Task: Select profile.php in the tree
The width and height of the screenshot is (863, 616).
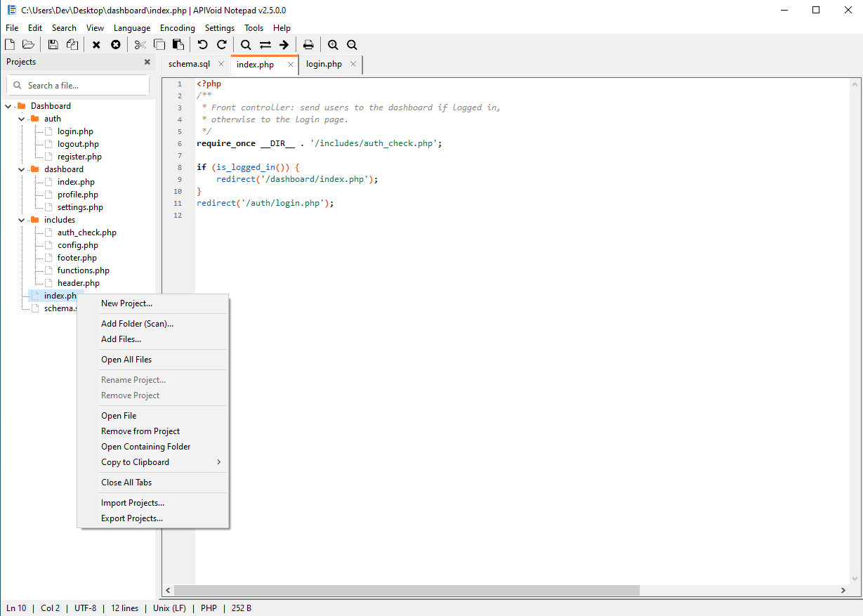Action: (77, 195)
